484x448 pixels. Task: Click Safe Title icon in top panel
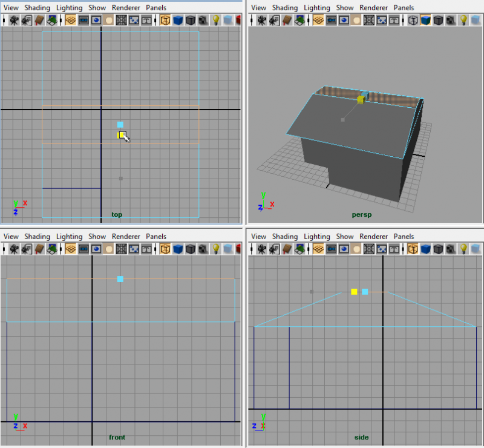(x=147, y=20)
